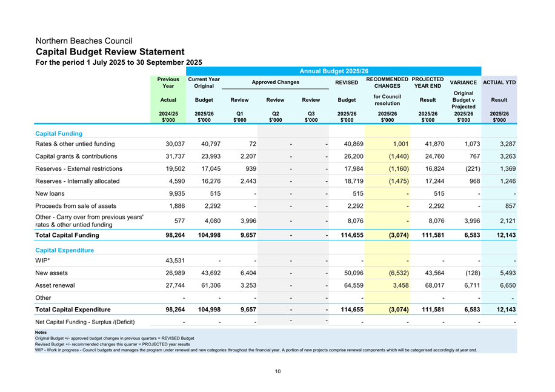This screenshot has height=392, width=555.
Task: Select the Recommended Changes column header
Action: pyautogui.click(x=387, y=82)
